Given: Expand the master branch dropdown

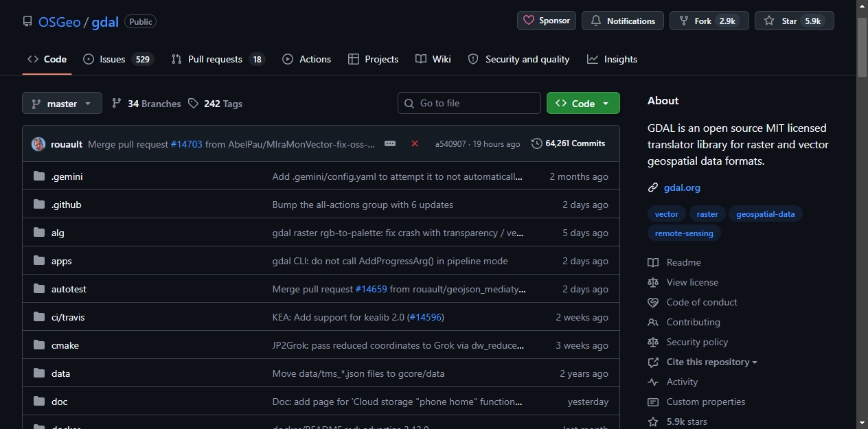Looking at the screenshot, I should [62, 103].
